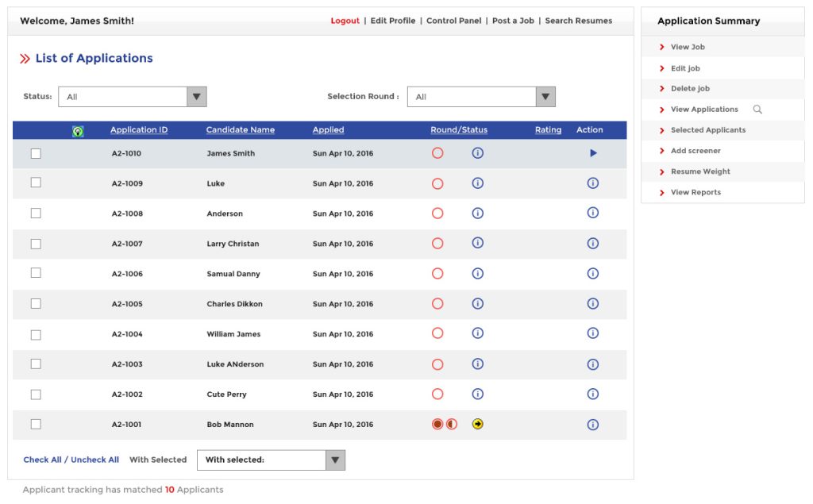Select the checkbox for Cute Perry's application
This screenshot has width=813, height=504.
click(x=35, y=394)
